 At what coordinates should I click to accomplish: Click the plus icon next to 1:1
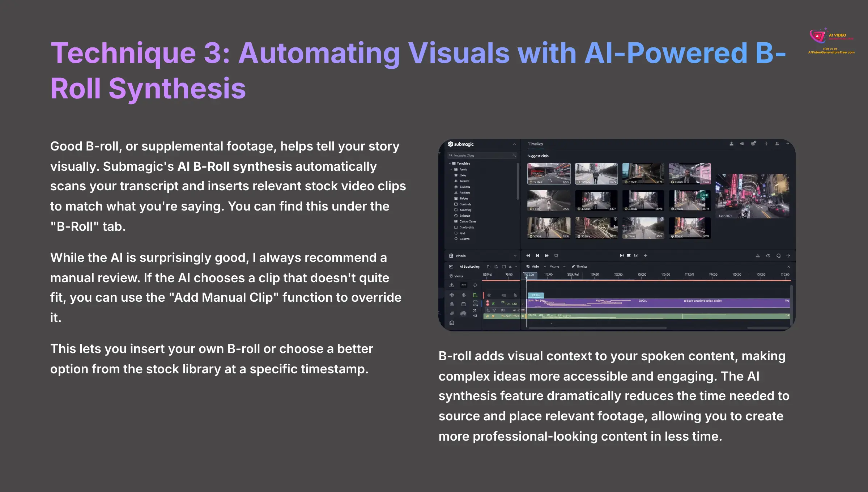(x=645, y=255)
